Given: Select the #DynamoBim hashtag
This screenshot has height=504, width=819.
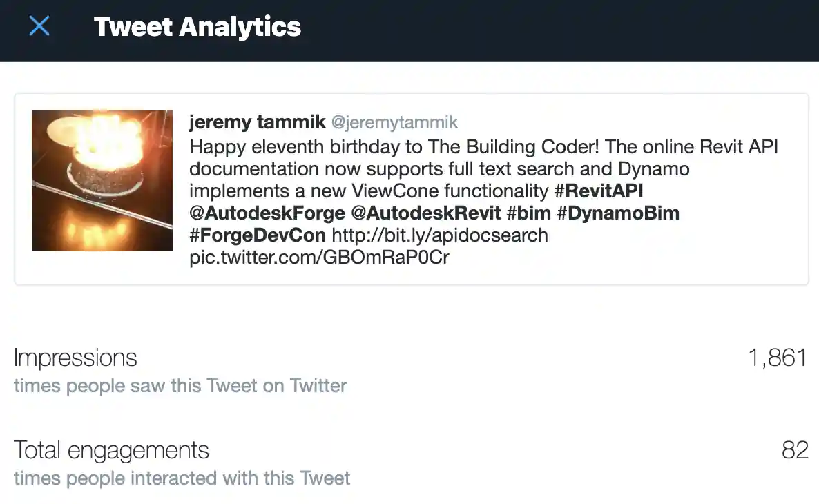Looking at the screenshot, I should click(619, 213).
